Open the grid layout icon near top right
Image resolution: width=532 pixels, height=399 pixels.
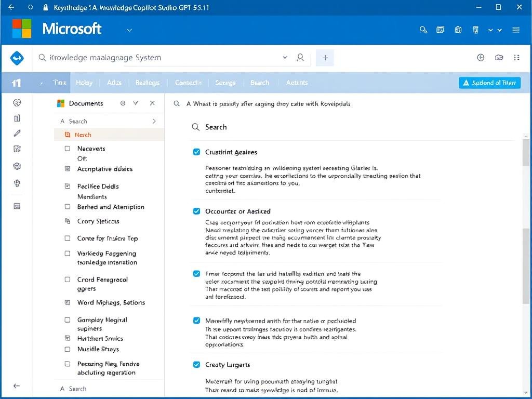click(x=517, y=58)
